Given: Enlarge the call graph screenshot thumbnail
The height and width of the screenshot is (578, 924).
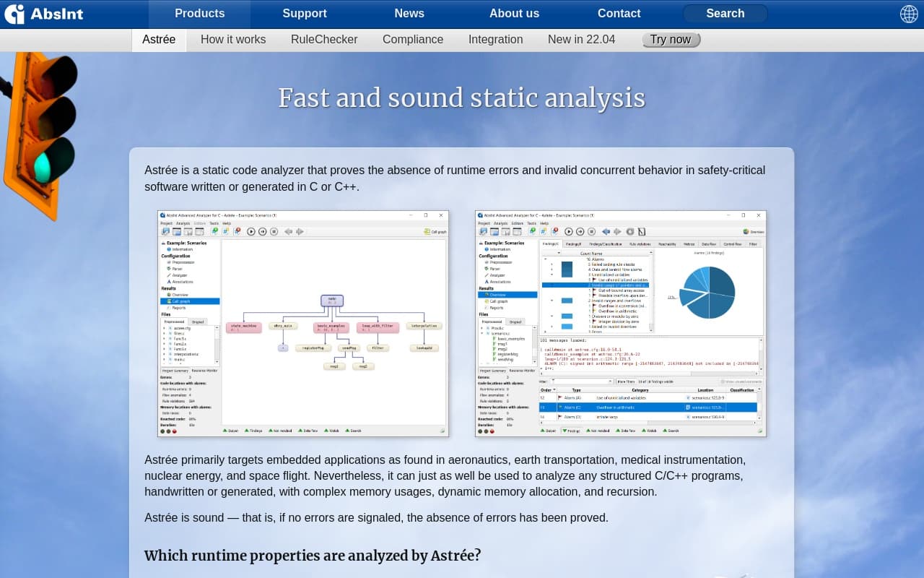Looking at the screenshot, I should click(303, 324).
